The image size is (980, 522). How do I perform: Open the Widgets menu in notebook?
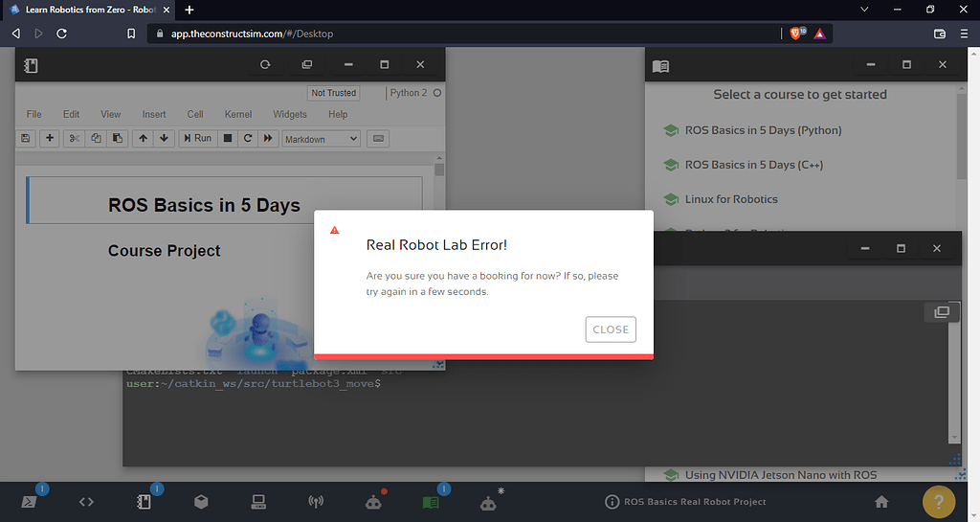[x=290, y=114]
